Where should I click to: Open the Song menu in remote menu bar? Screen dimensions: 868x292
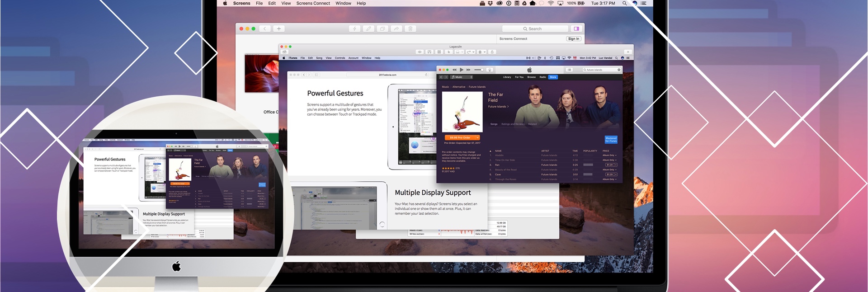tap(319, 58)
